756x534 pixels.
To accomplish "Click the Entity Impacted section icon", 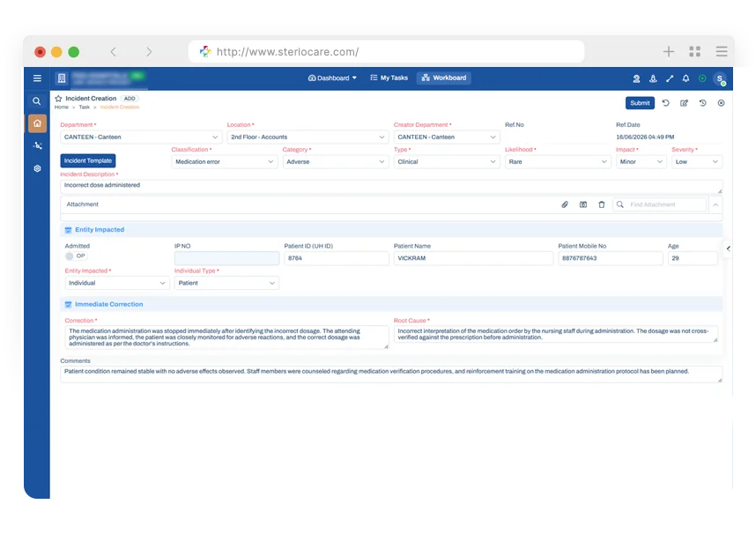I will pyautogui.click(x=68, y=230).
